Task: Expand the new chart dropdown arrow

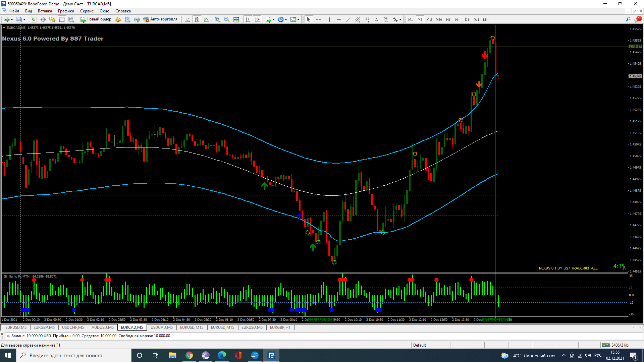Action: point(12,19)
